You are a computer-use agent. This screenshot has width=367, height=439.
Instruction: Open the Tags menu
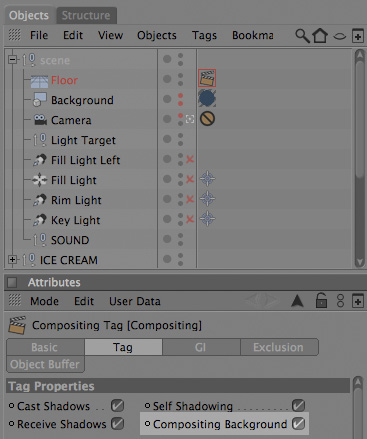pos(204,35)
